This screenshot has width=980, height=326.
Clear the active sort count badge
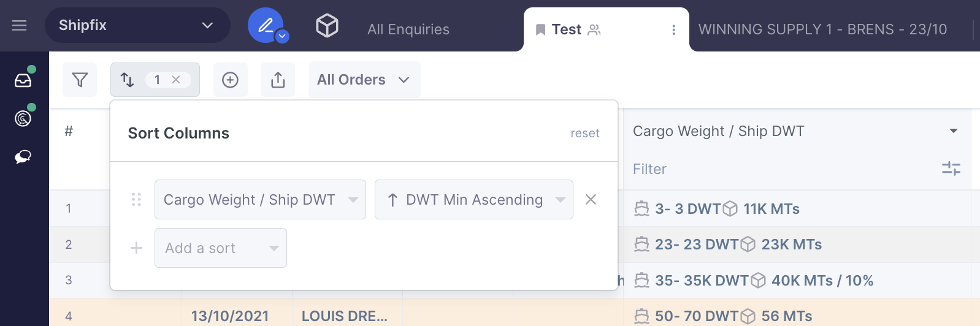(176, 80)
